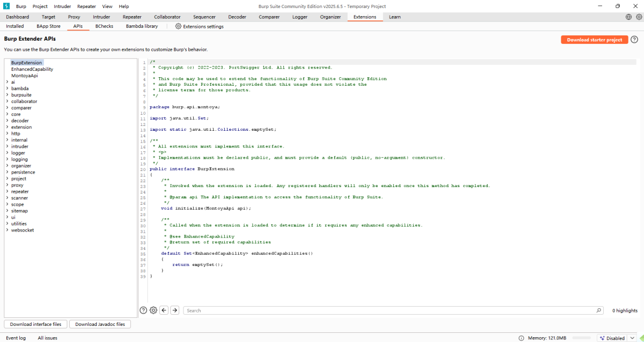This screenshot has height=342, width=644.
Task: Click the Extensions settings gear icon
Action: [x=178, y=26]
